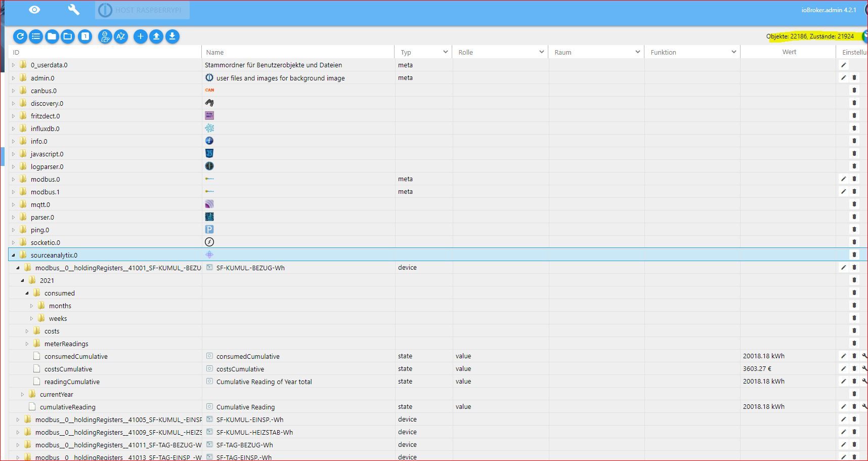Screen dimensions: 868x461
Task: Click 'Cumulative Reading of Year total' name
Action: pos(264,382)
